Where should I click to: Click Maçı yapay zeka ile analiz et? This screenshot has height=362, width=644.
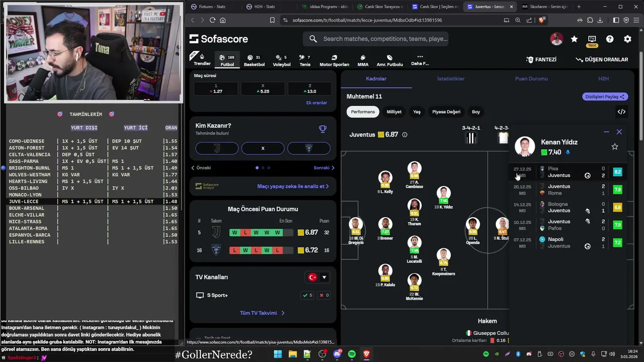(293, 186)
